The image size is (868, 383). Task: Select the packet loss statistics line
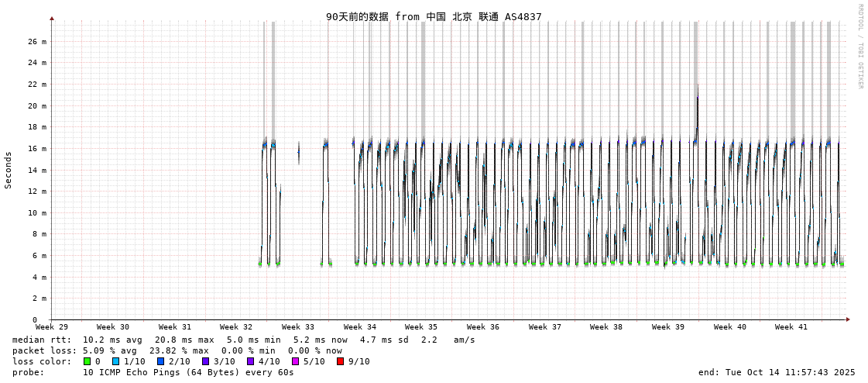coord(177,350)
